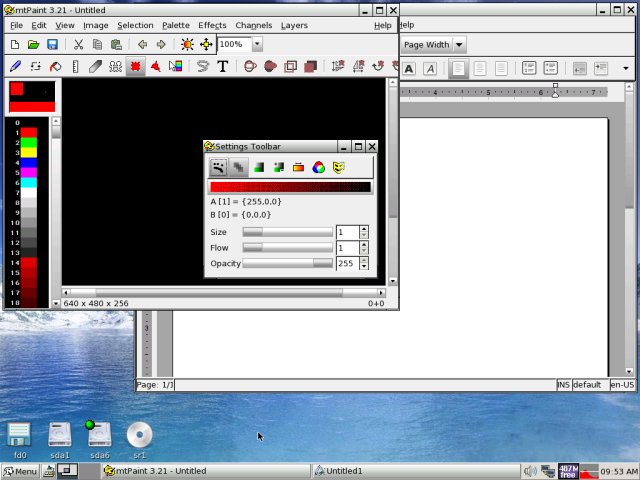Select the Paint pencil tool
The height and width of the screenshot is (480, 640).
[x=15, y=67]
